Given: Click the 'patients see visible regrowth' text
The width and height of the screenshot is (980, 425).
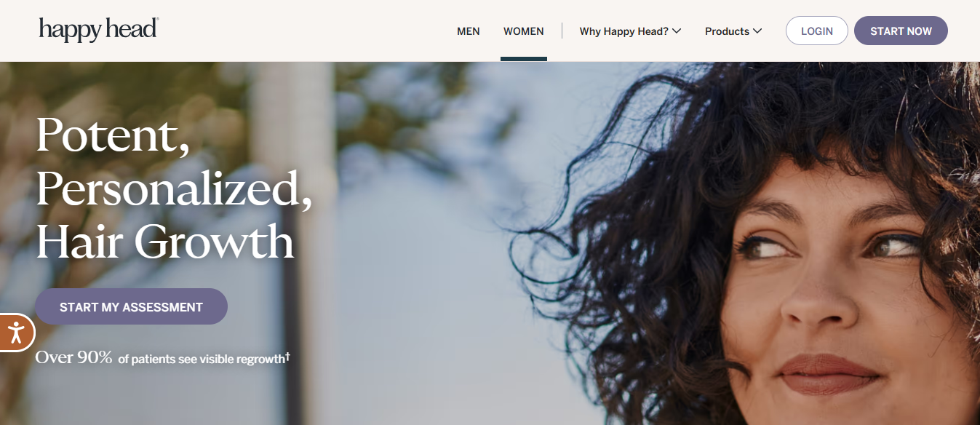Looking at the screenshot, I should [208, 360].
